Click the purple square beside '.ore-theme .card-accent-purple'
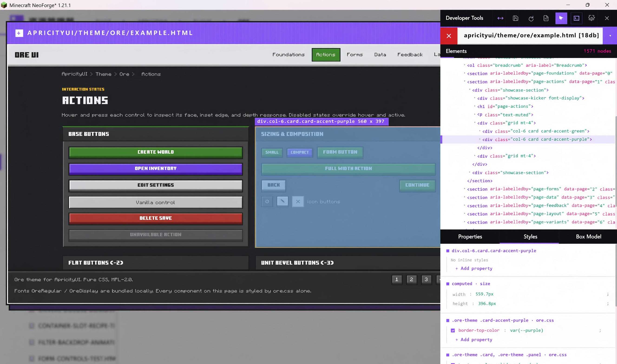617x364 pixels. pyautogui.click(x=447, y=320)
